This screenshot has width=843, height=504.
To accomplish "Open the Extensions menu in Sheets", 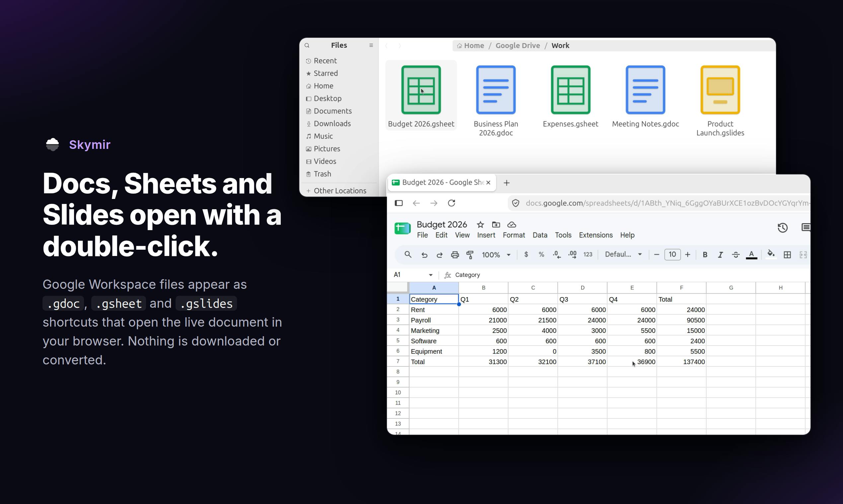I will pos(595,235).
